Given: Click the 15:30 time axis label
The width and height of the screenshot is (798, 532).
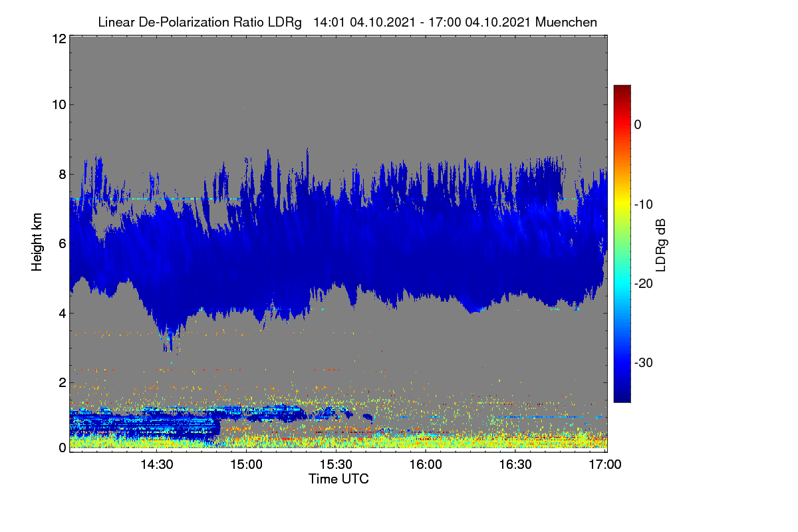Looking at the screenshot, I should [336, 465].
